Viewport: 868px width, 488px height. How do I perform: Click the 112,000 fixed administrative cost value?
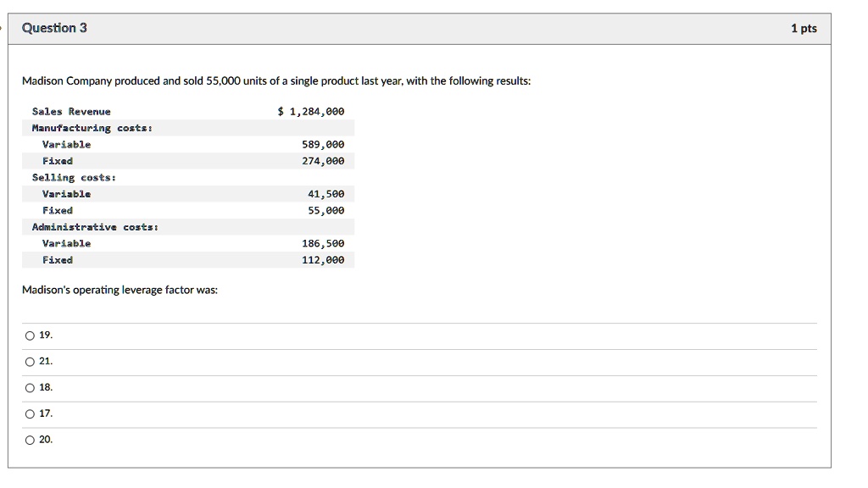click(323, 260)
